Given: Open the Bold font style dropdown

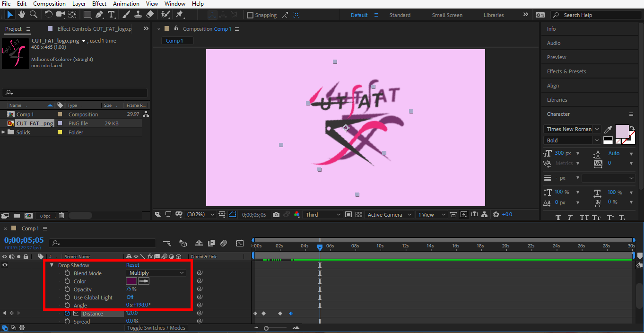Looking at the screenshot, I should (572, 140).
